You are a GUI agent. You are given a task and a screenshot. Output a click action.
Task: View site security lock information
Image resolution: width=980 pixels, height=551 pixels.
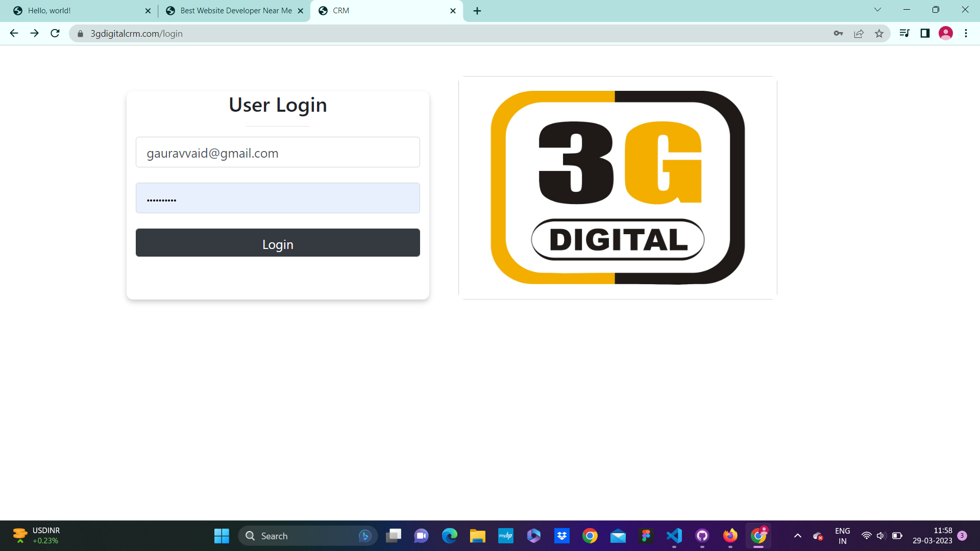pos(80,34)
